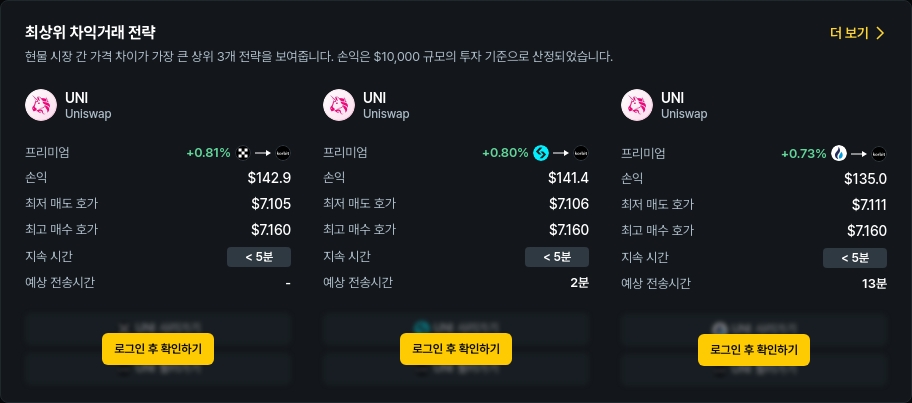Click the middle card's 로그인 후 확인하기 button
Viewport: 912px width, 403px height.
click(456, 349)
